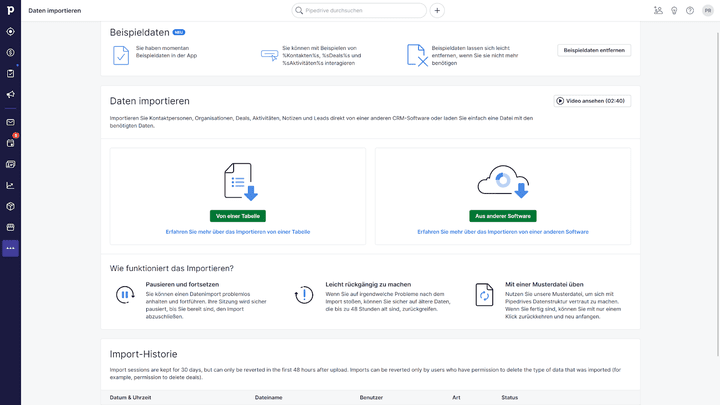The height and width of the screenshot is (405, 720).
Task: Click the document checkmark sample data icon
Action: click(x=121, y=56)
